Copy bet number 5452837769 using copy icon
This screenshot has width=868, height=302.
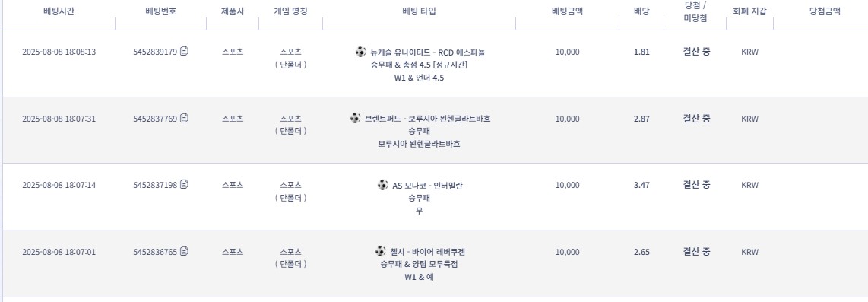(185, 118)
